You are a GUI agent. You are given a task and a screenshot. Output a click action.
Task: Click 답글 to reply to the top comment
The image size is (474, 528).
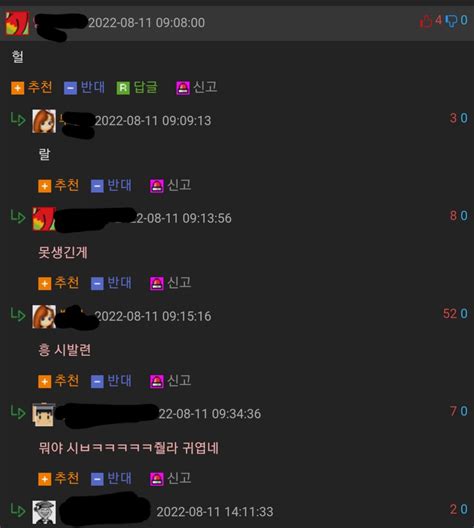pos(146,87)
